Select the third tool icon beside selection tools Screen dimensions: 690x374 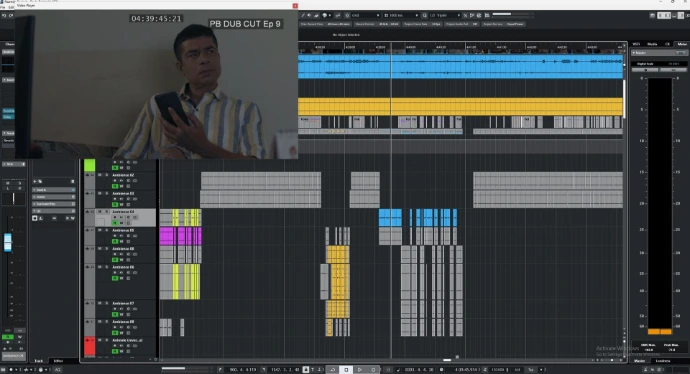[316, 15]
